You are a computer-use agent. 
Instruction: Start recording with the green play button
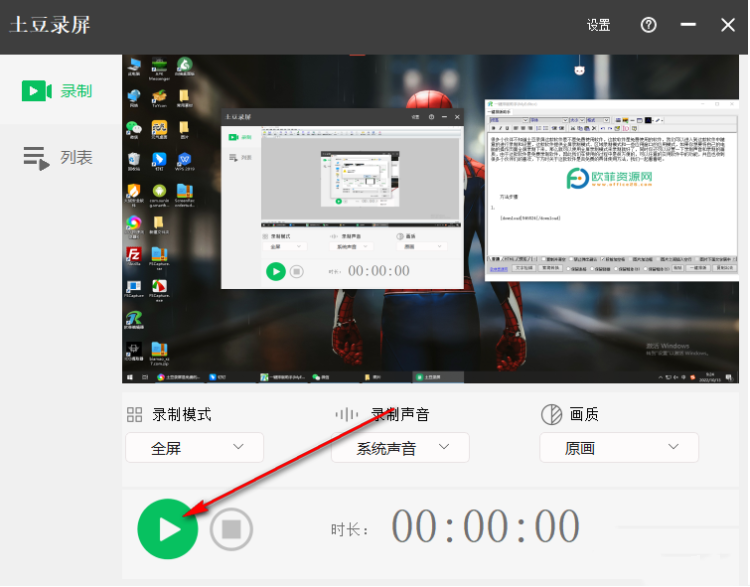(x=167, y=529)
